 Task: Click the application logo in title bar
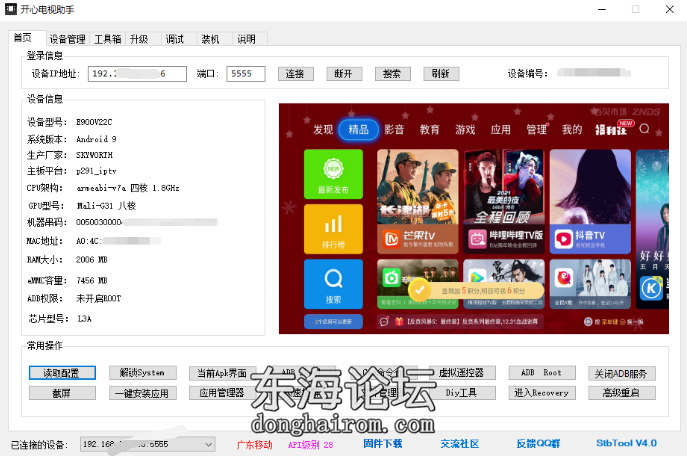(11, 9)
